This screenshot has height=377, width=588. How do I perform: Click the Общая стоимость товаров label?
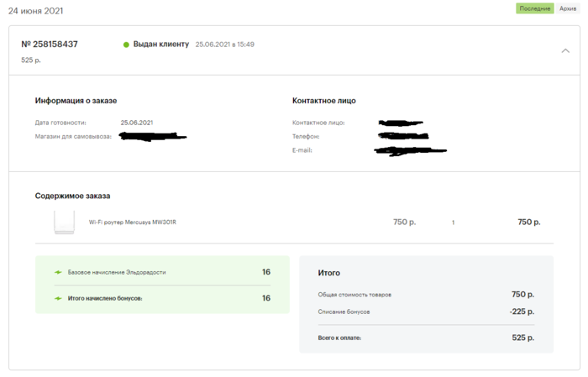coord(354,295)
